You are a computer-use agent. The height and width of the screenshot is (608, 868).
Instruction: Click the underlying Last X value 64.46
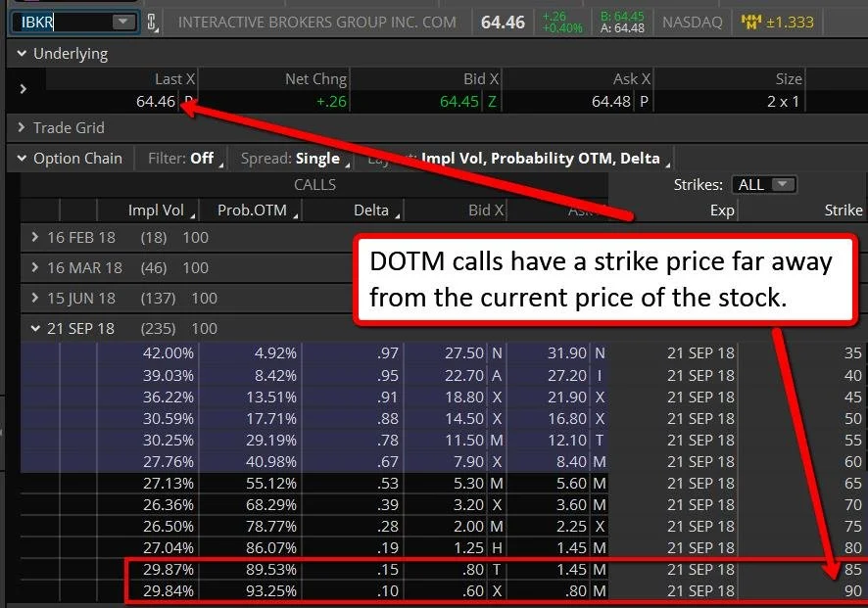coord(156,102)
